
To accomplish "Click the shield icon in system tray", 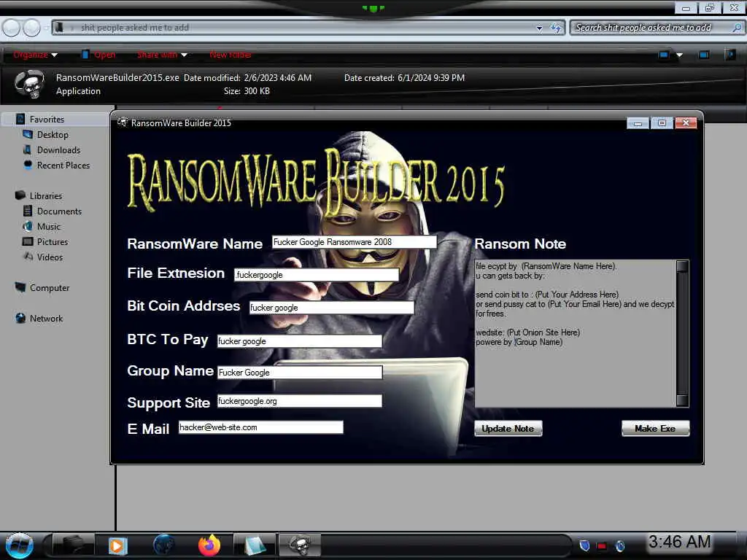I will click(x=584, y=545).
